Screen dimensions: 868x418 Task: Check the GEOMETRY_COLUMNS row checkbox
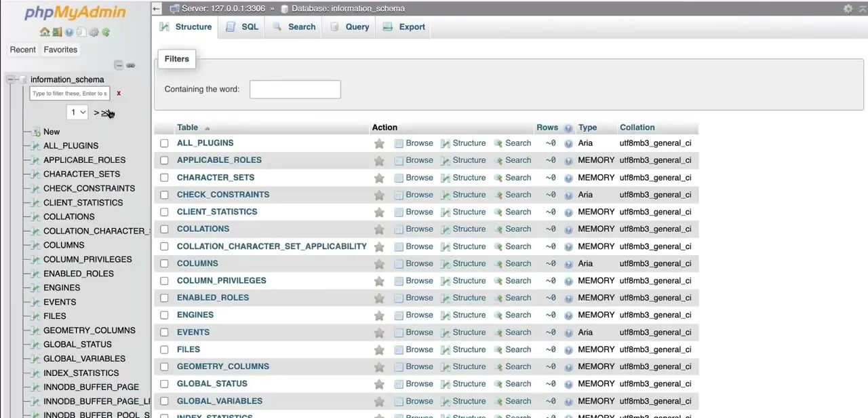coord(164,366)
